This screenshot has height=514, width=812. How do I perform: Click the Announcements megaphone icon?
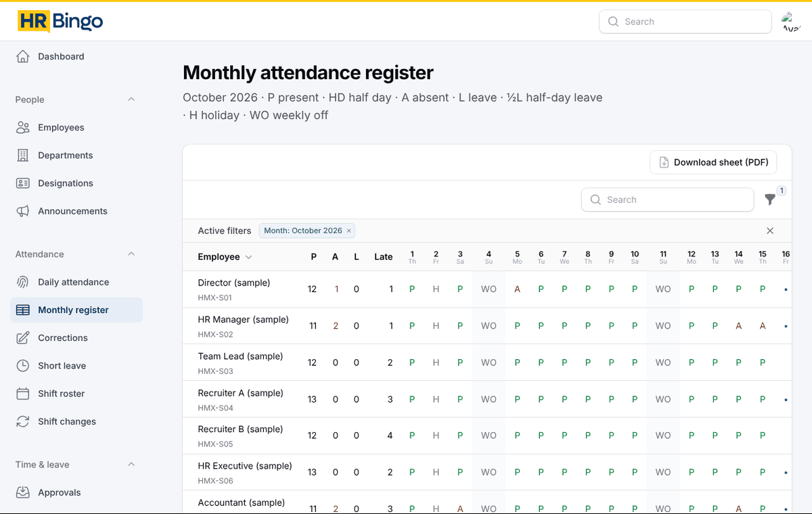(23, 211)
